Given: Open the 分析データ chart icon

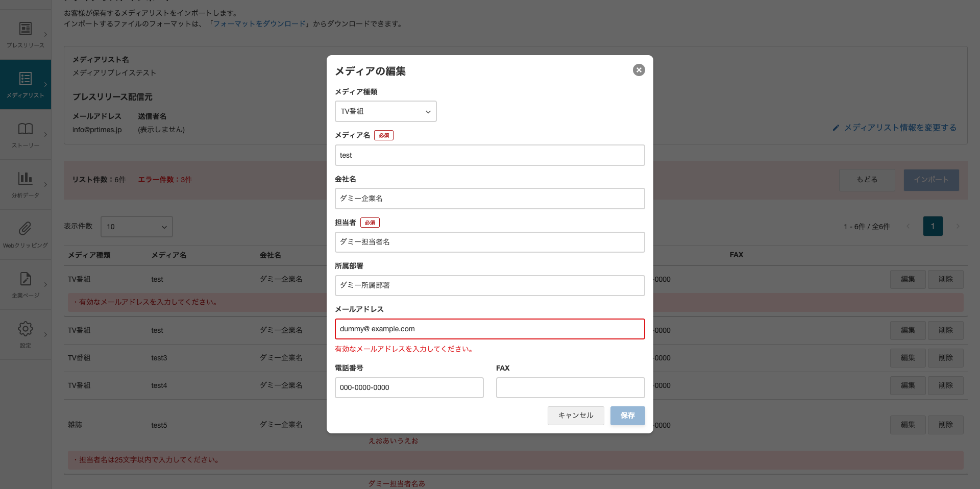Looking at the screenshot, I should tap(26, 178).
